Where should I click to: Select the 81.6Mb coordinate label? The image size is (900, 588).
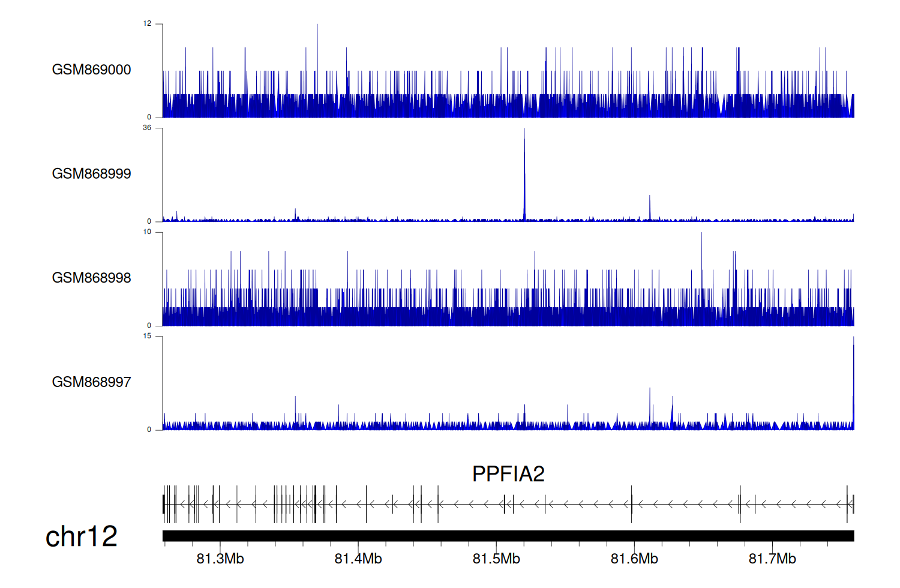pyautogui.click(x=634, y=559)
